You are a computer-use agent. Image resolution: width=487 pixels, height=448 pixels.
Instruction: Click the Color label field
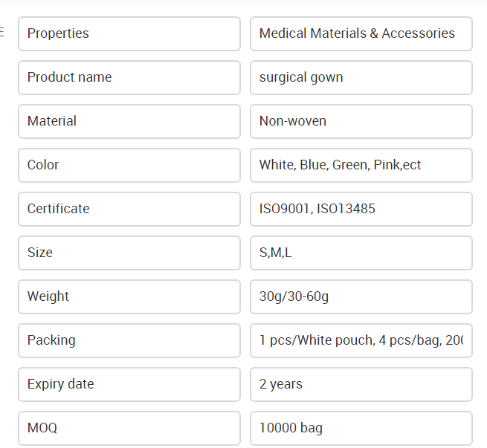coord(129,166)
